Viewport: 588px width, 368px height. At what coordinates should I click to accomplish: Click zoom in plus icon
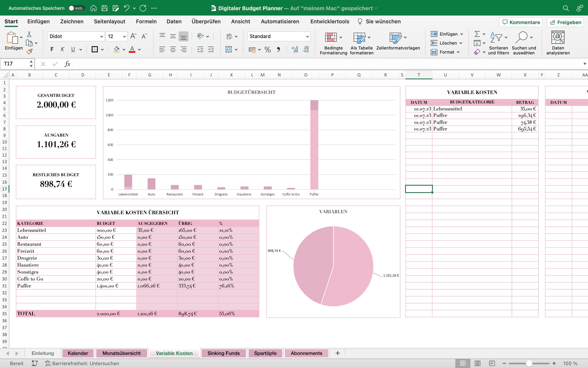pyautogui.click(x=554, y=363)
